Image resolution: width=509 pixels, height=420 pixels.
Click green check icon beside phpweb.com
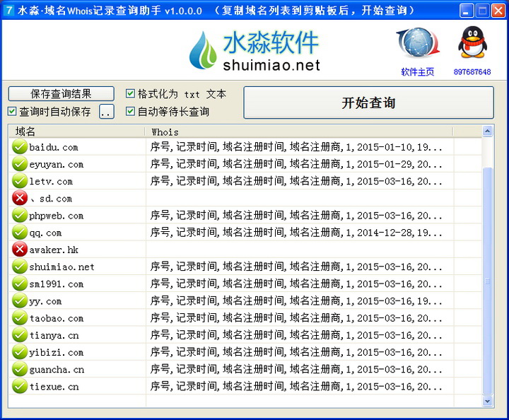(20, 216)
